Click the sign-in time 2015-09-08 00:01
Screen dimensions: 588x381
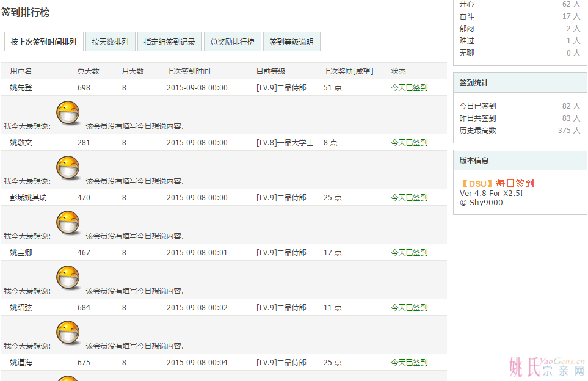coord(197,252)
